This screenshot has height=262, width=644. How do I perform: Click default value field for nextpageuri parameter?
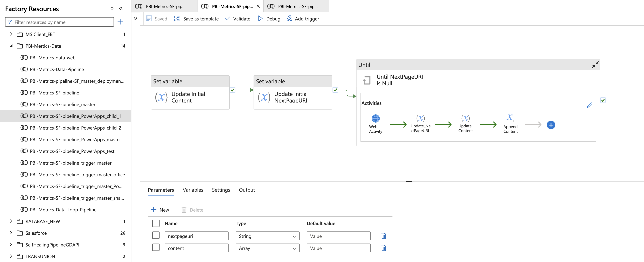pyautogui.click(x=338, y=236)
